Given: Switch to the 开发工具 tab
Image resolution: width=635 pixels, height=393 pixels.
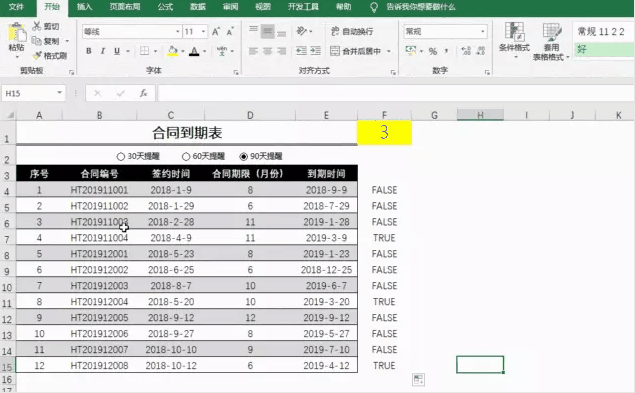Looking at the screenshot, I should tap(303, 7).
